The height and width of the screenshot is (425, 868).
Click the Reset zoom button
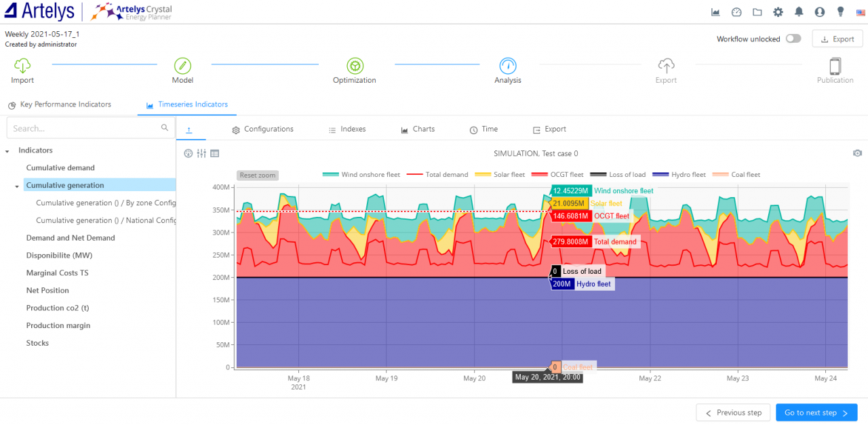pyautogui.click(x=258, y=176)
